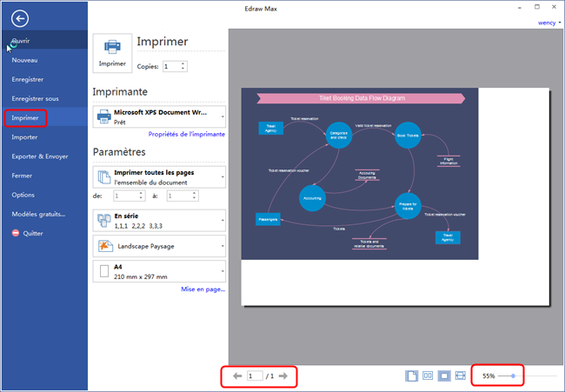Click the diagram print preview page
Screen dimensions: 565x392
(x=395, y=196)
